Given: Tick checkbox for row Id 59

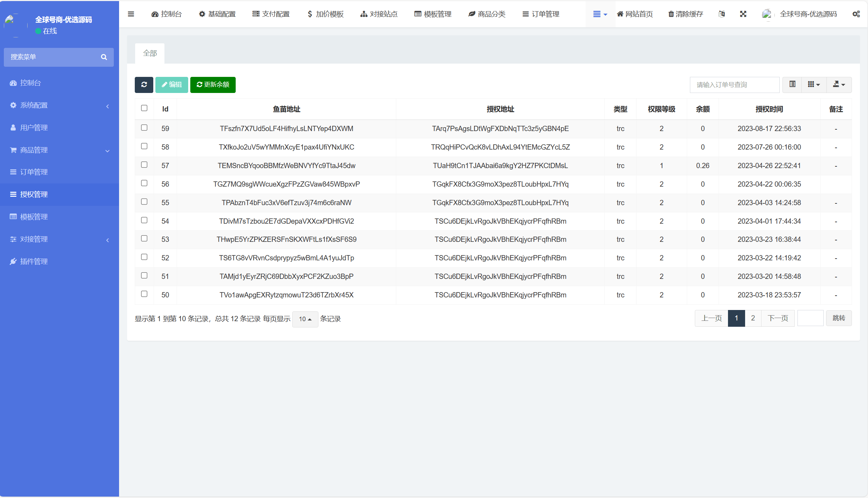Looking at the screenshot, I should pyautogui.click(x=144, y=128).
